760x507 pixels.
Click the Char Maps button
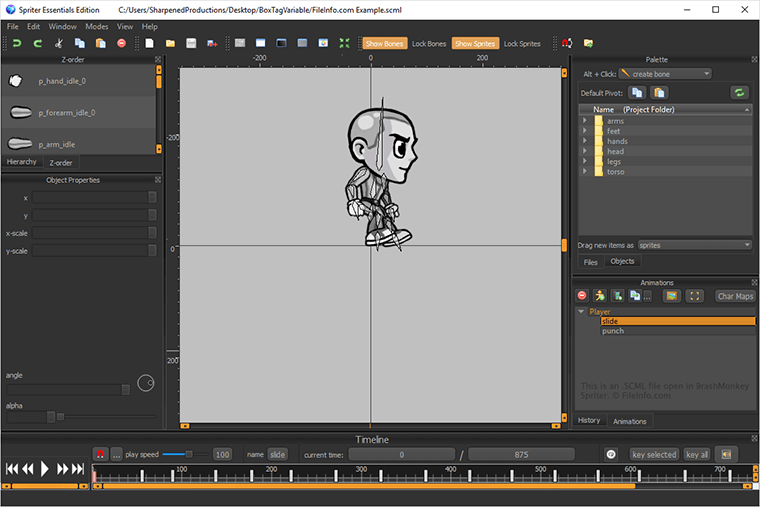pos(735,296)
